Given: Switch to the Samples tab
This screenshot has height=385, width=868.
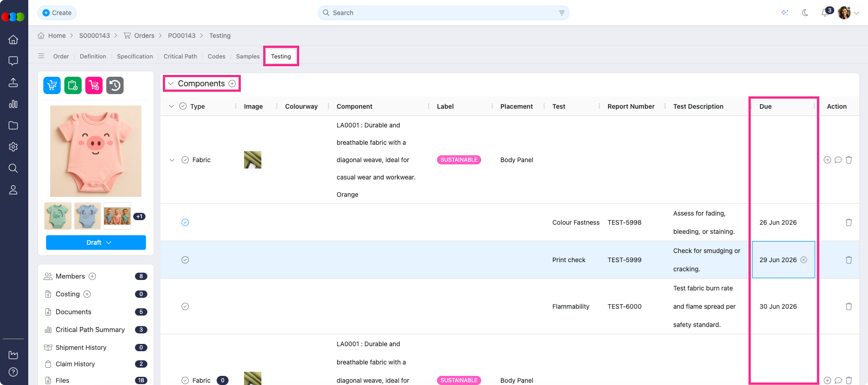Looking at the screenshot, I should click(248, 57).
